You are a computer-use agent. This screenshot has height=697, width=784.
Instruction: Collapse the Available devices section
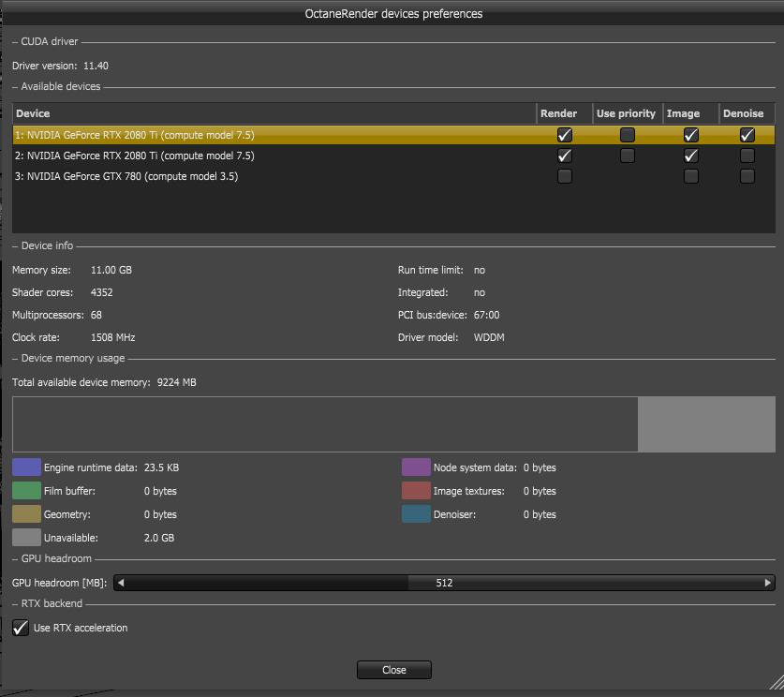tap(15, 87)
